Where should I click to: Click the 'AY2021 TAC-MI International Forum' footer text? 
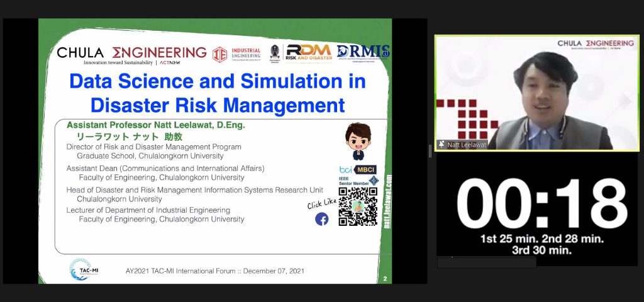point(215,271)
